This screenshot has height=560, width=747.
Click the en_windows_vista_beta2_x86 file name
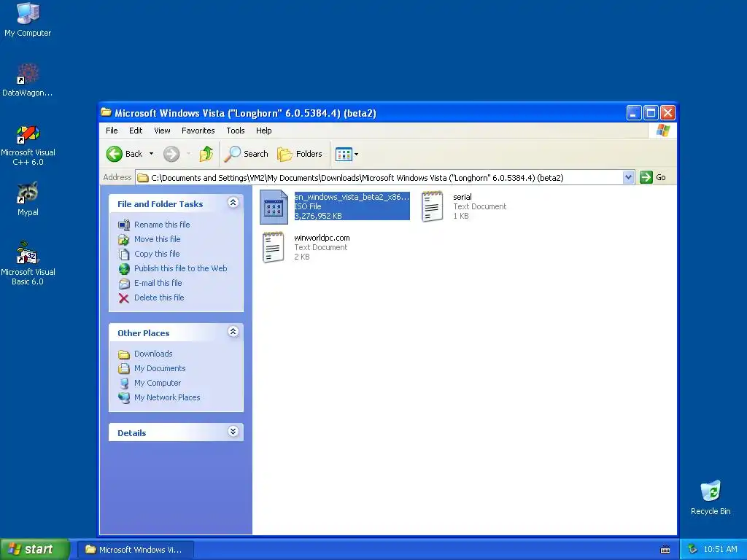tap(352, 197)
